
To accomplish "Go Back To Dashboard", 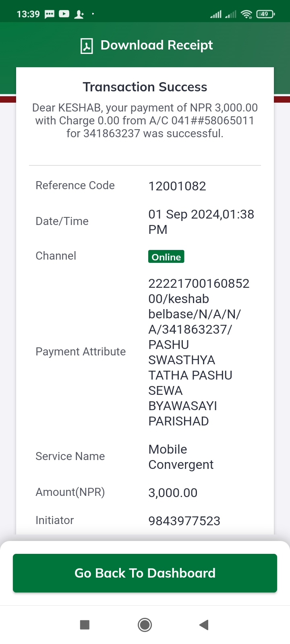I will click(145, 573).
